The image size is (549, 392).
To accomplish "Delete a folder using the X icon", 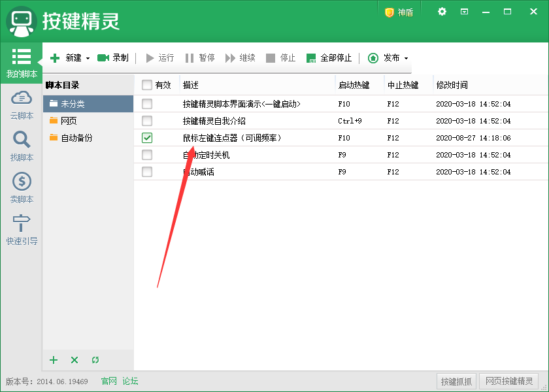I will 74,360.
